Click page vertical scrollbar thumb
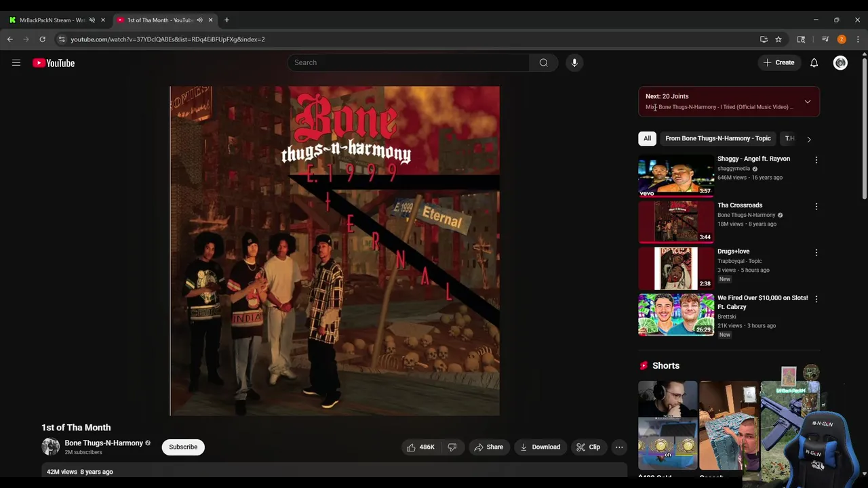This screenshot has width=868, height=488. pos(864,129)
